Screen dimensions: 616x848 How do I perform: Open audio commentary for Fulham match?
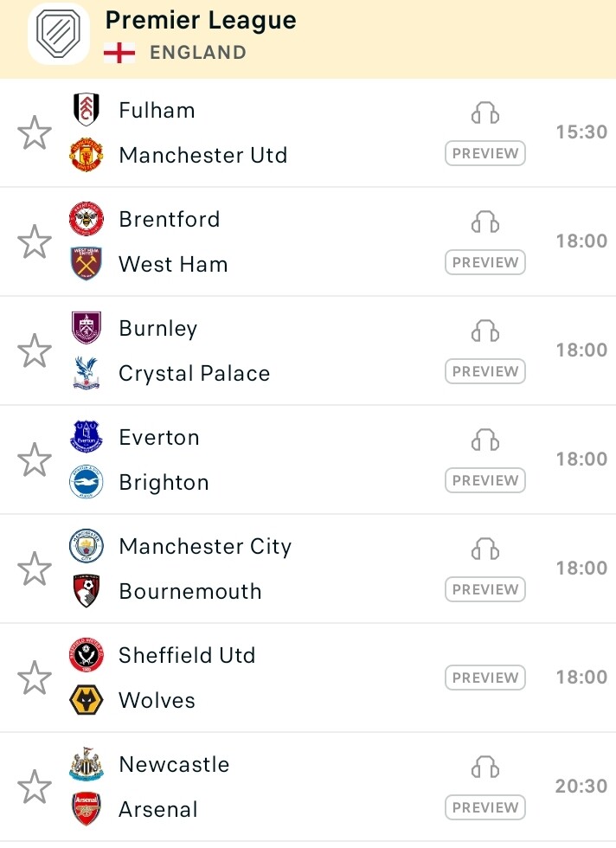[485, 113]
